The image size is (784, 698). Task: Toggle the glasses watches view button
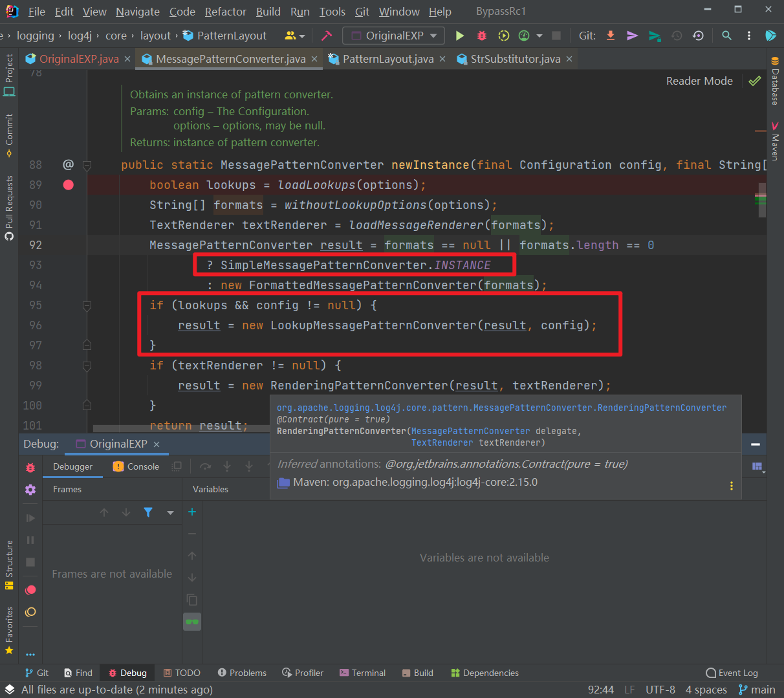point(192,622)
